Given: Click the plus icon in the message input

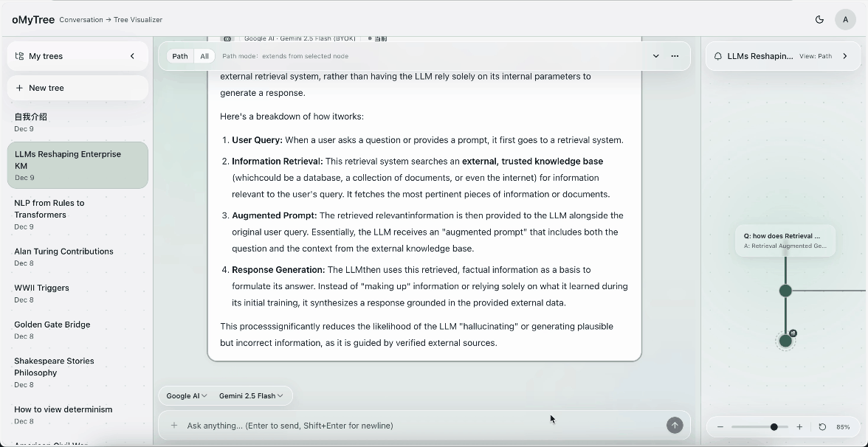Looking at the screenshot, I should click(174, 426).
